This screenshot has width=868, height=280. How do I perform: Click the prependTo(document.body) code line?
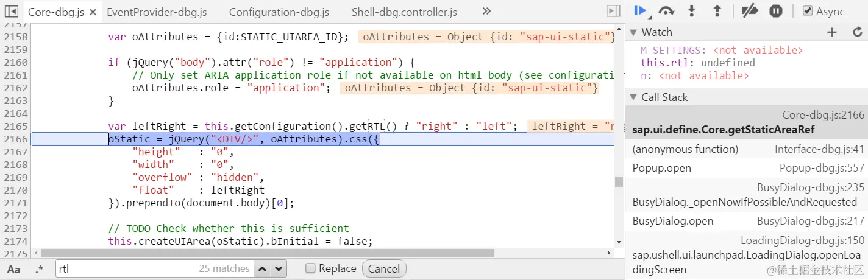(x=201, y=203)
